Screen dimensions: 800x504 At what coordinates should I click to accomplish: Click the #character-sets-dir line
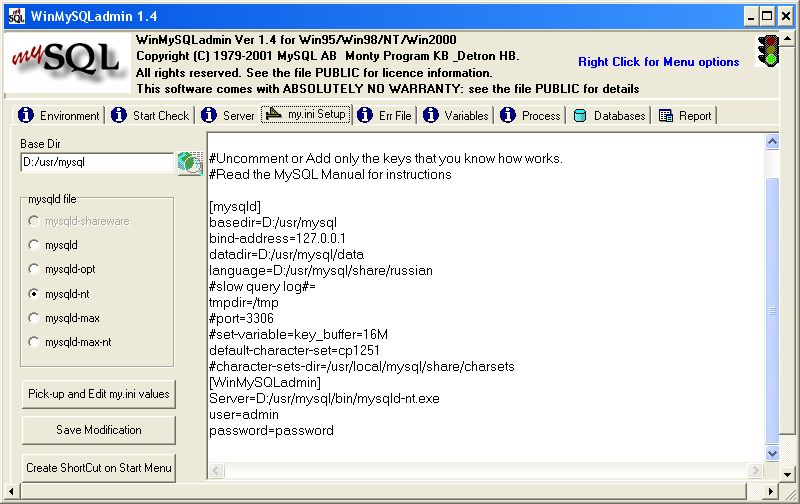(362, 367)
